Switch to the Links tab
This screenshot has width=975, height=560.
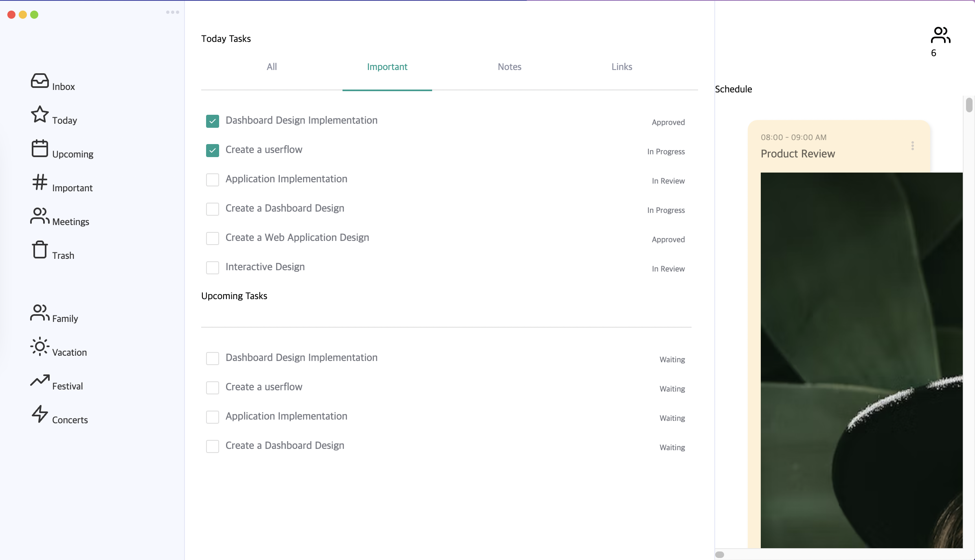tap(621, 67)
